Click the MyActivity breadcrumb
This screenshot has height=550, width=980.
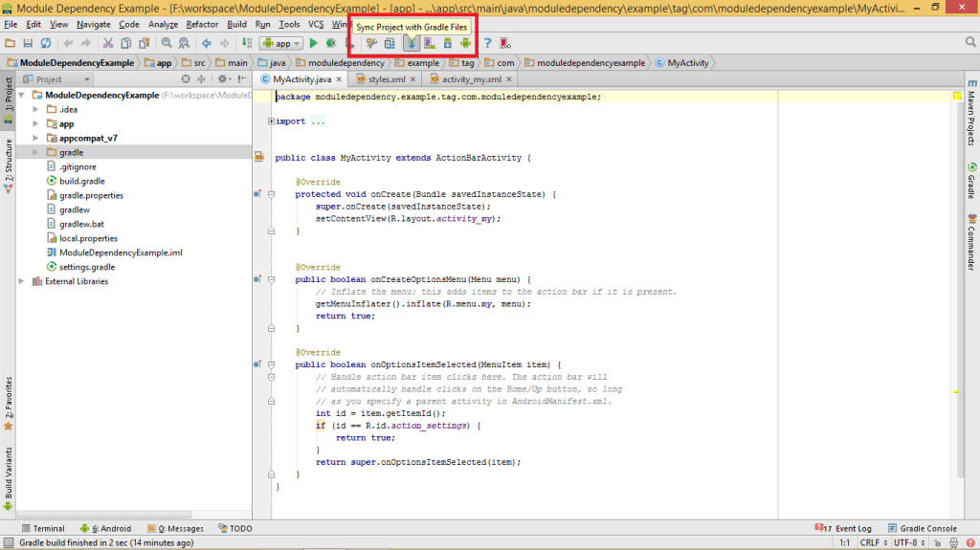[681, 62]
